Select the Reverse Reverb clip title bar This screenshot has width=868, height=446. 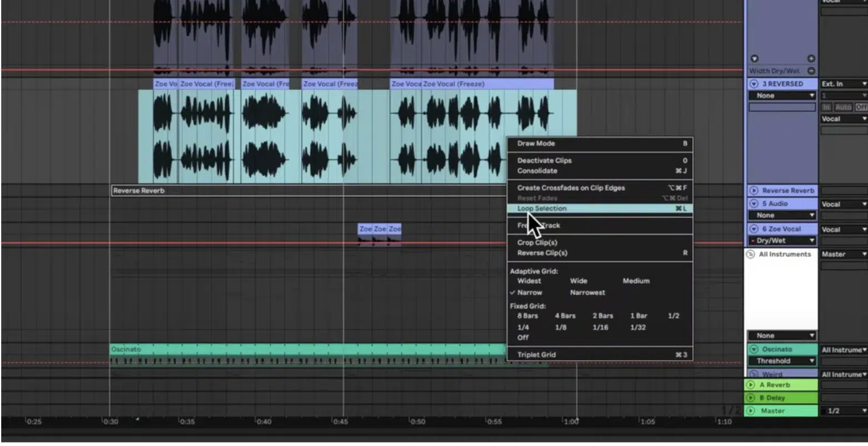(x=308, y=190)
